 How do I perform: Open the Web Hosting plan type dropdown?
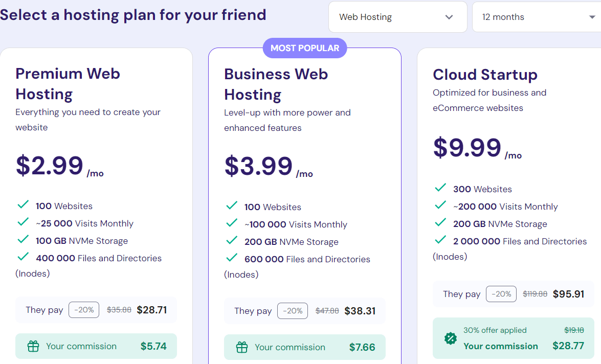pyautogui.click(x=397, y=16)
